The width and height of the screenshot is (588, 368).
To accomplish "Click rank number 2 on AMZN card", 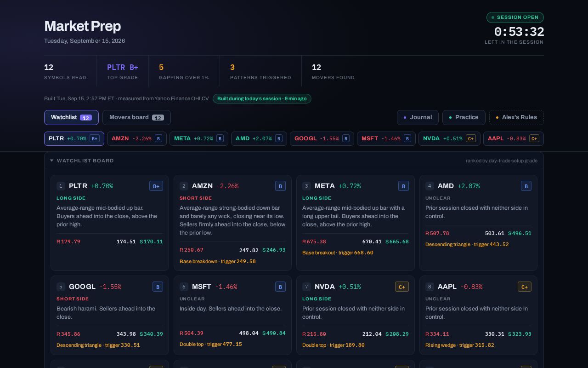I will tap(184, 186).
